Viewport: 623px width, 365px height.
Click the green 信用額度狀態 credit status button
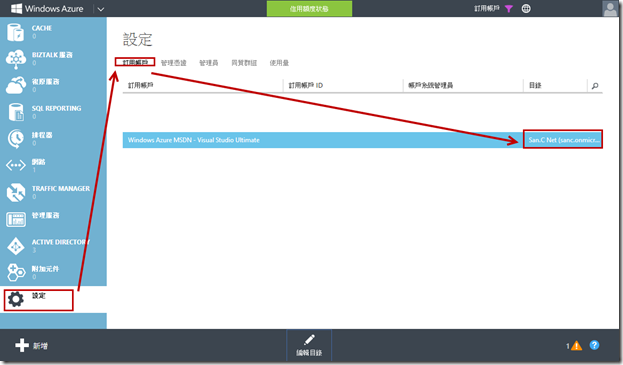pyautogui.click(x=309, y=9)
